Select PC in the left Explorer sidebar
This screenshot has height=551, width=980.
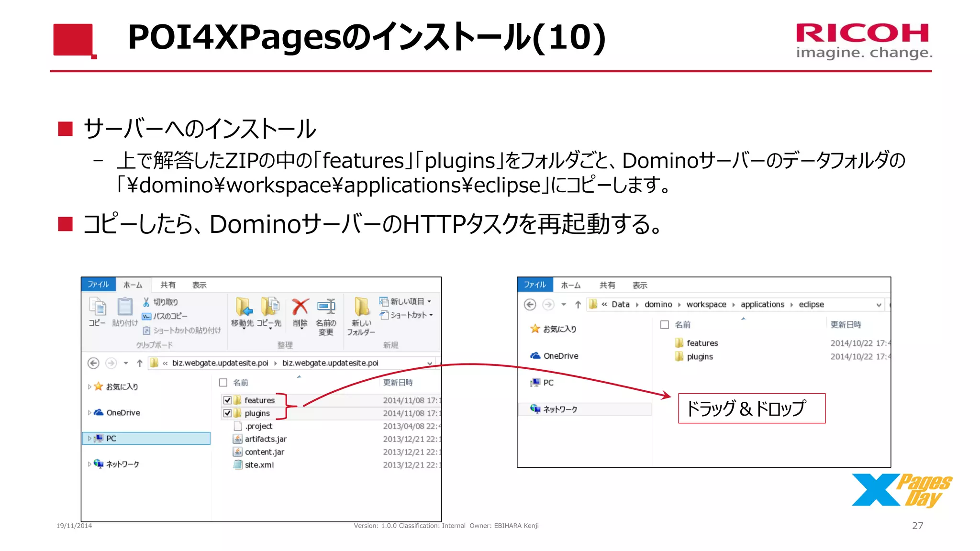point(146,438)
